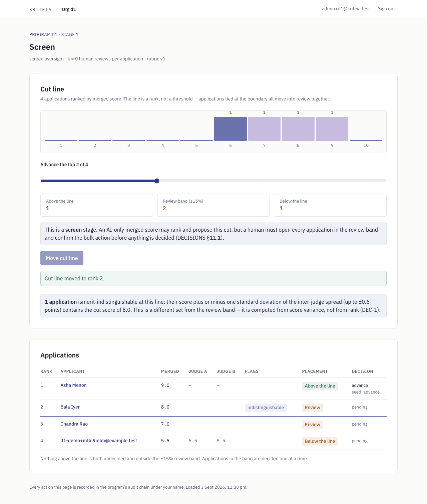Image resolution: width=427 pixels, height=504 pixels.
Task: Select the histogram bar for score 8
Action: click(298, 129)
